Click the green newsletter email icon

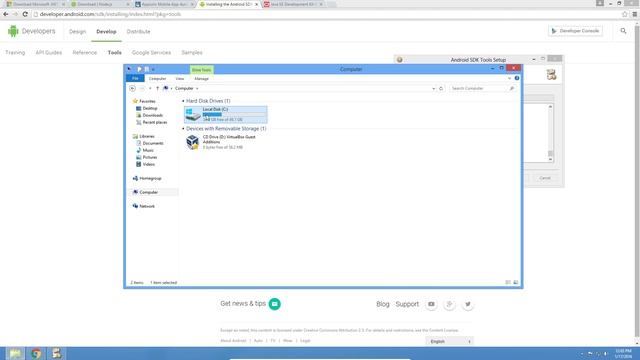tap(275, 304)
